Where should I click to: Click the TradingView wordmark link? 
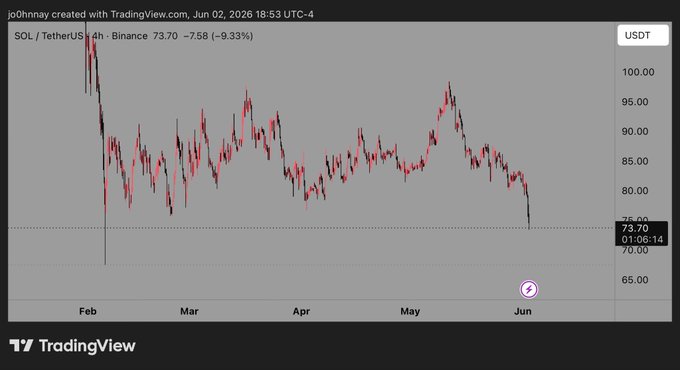coord(87,346)
